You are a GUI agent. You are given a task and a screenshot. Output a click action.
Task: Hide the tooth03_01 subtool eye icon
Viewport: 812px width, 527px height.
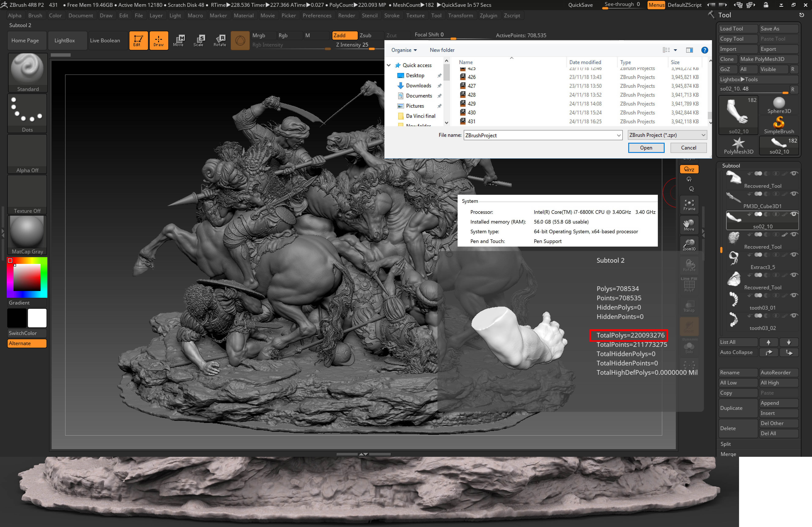pyautogui.click(x=794, y=295)
